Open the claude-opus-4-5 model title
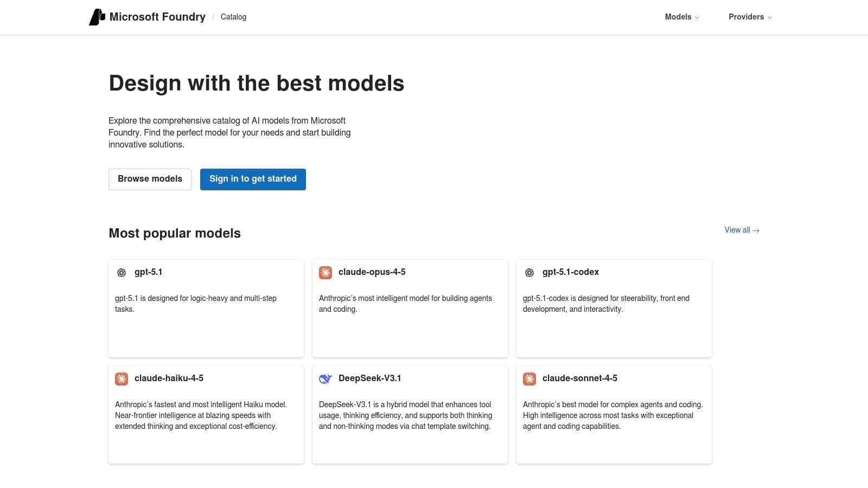 [x=372, y=272]
